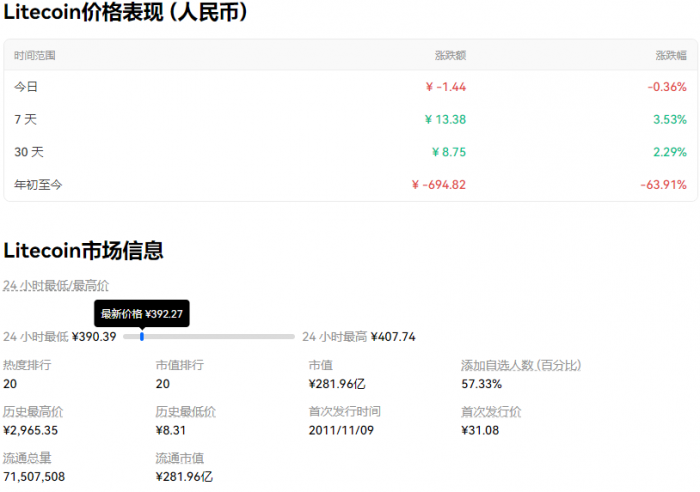Click the 历史最高价 label
The height and width of the screenshot is (492, 700).
pos(33,412)
